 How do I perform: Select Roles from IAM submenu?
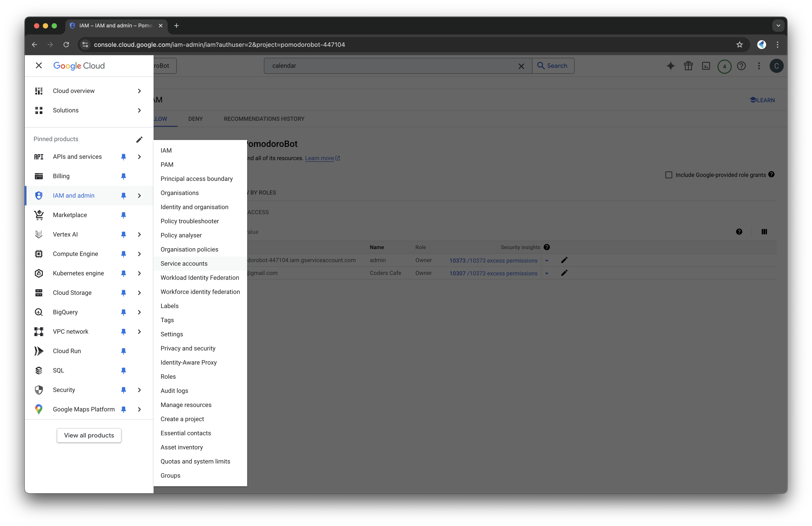tap(168, 376)
